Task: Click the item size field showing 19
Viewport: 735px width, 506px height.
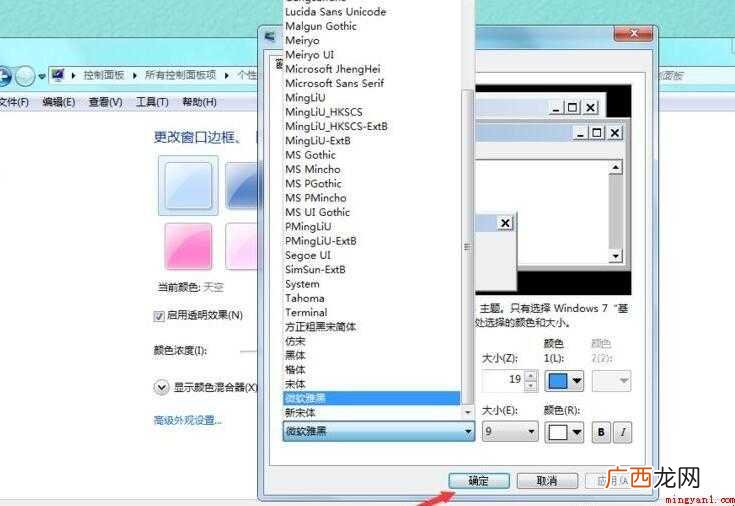Action: (503, 380)
